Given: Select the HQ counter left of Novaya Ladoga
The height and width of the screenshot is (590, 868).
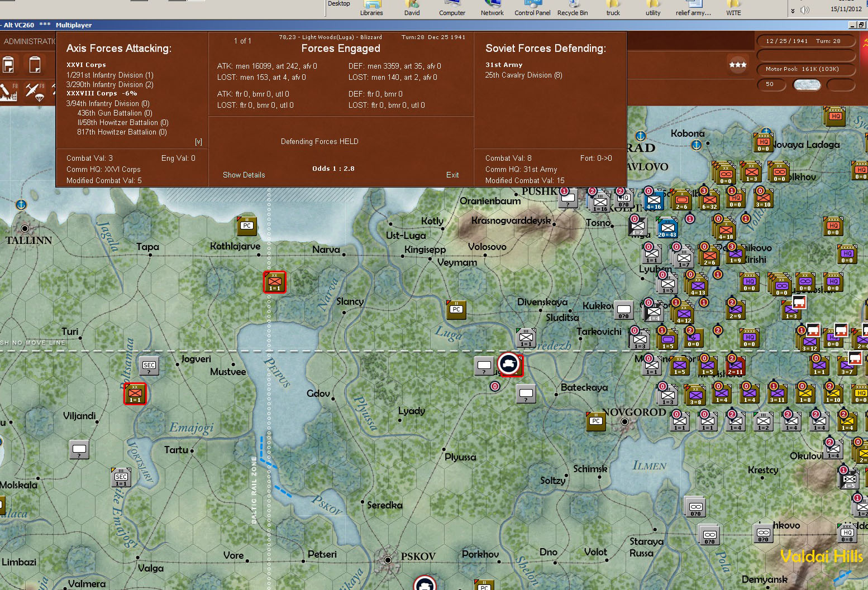Looking at the screenshot, I should (764, 142).
